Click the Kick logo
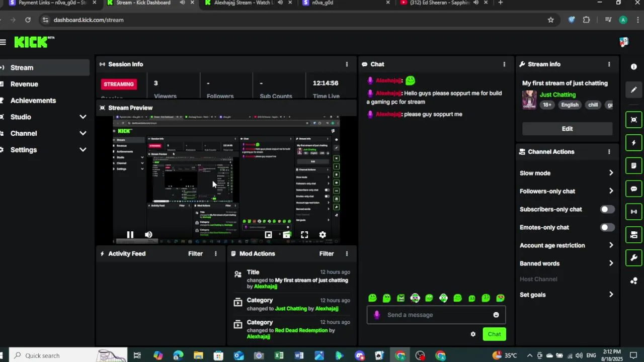 pyautogui.click(x=34, y=42)
